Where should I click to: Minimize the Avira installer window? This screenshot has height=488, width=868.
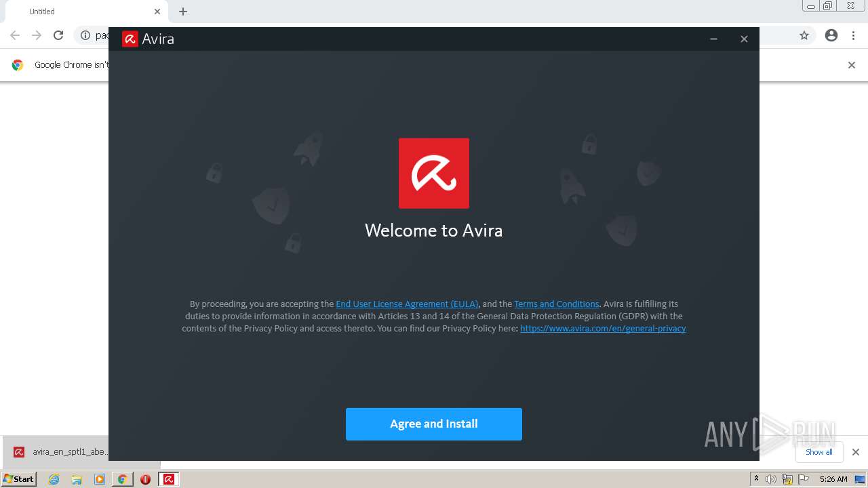pyautogui.click(x=713, y=39)
